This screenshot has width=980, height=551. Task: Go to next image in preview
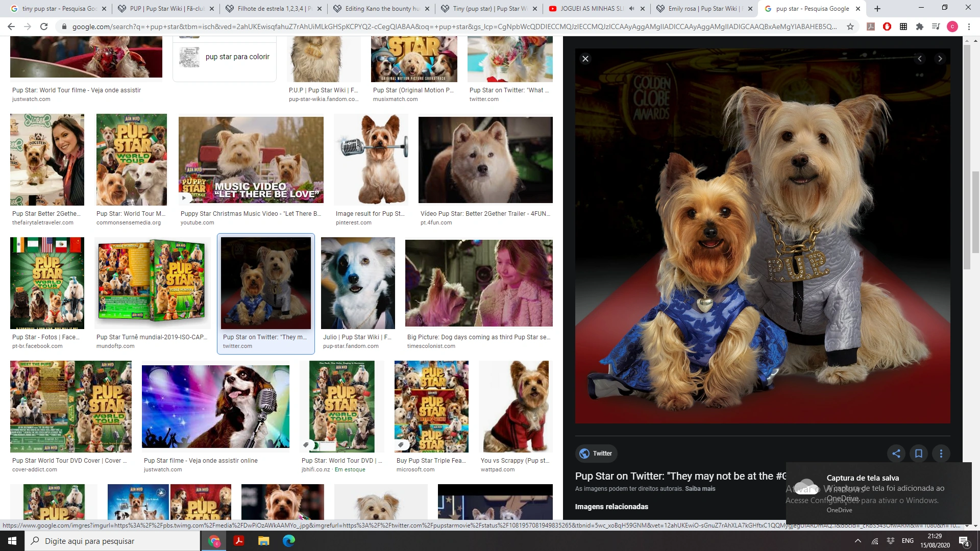click(x=940, y=59)
